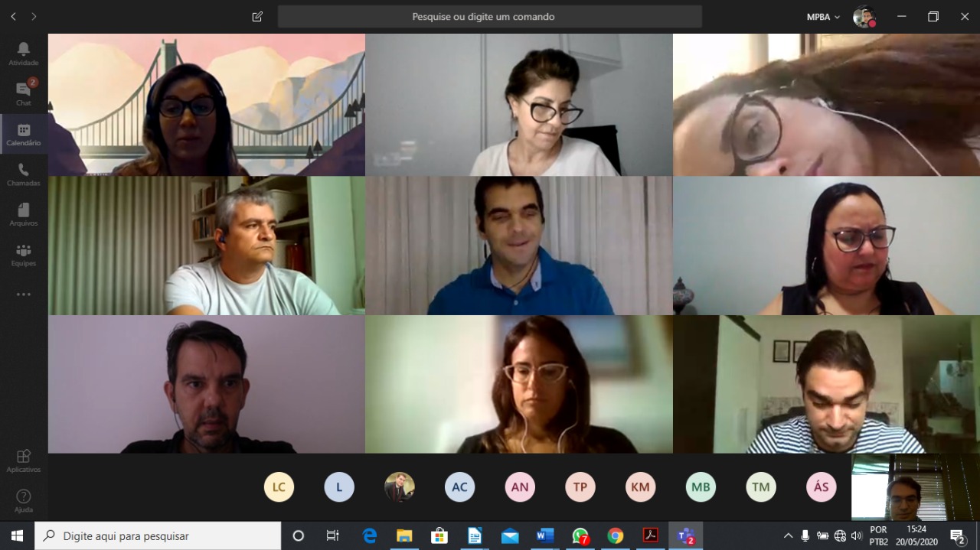Expand the more apps ellipsis
The image size is (980, 550).
coord(24,295)
